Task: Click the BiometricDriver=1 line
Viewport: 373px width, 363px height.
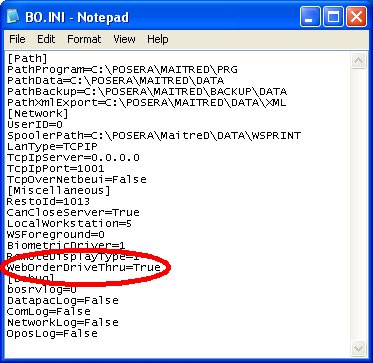Action: pyautogui.click(x=66, y=246)
